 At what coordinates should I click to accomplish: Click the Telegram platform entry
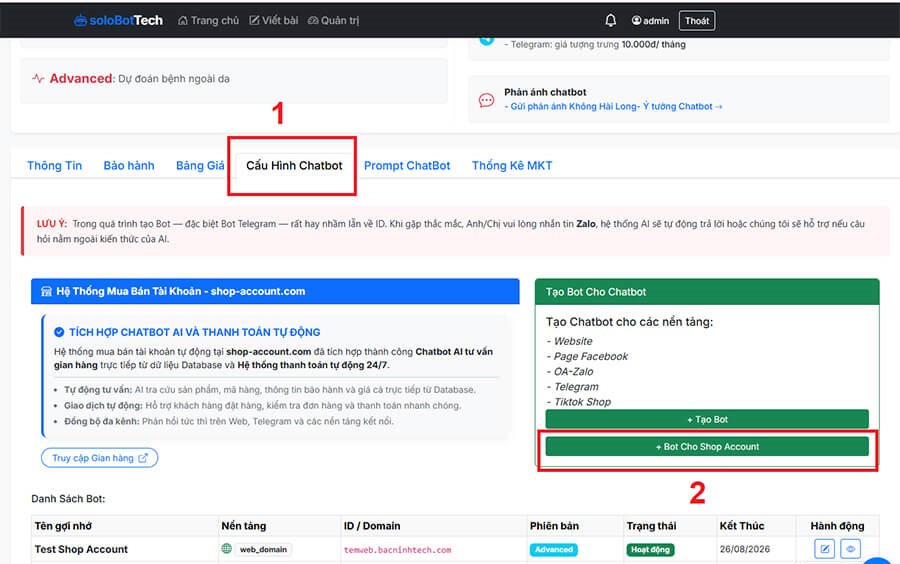[x=573, y=387]
